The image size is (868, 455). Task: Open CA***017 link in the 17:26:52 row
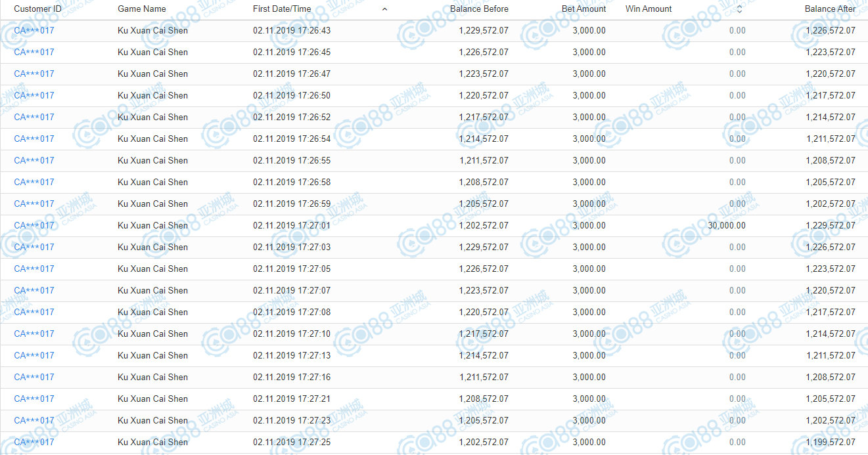click(x=34, y=117)
